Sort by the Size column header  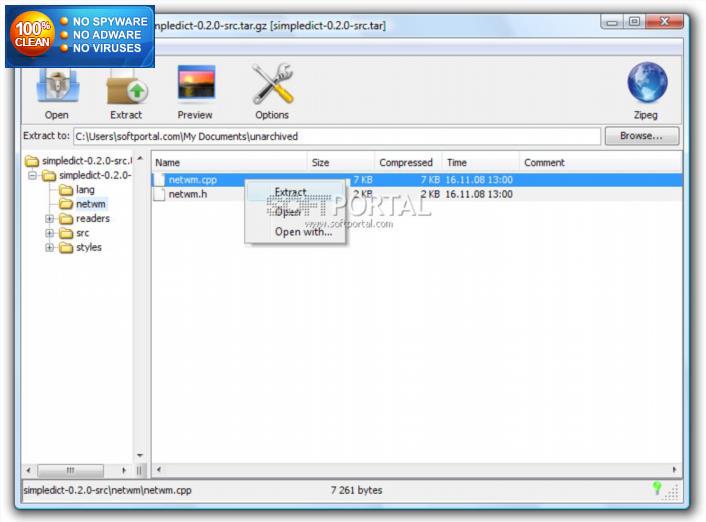(340, 163)
